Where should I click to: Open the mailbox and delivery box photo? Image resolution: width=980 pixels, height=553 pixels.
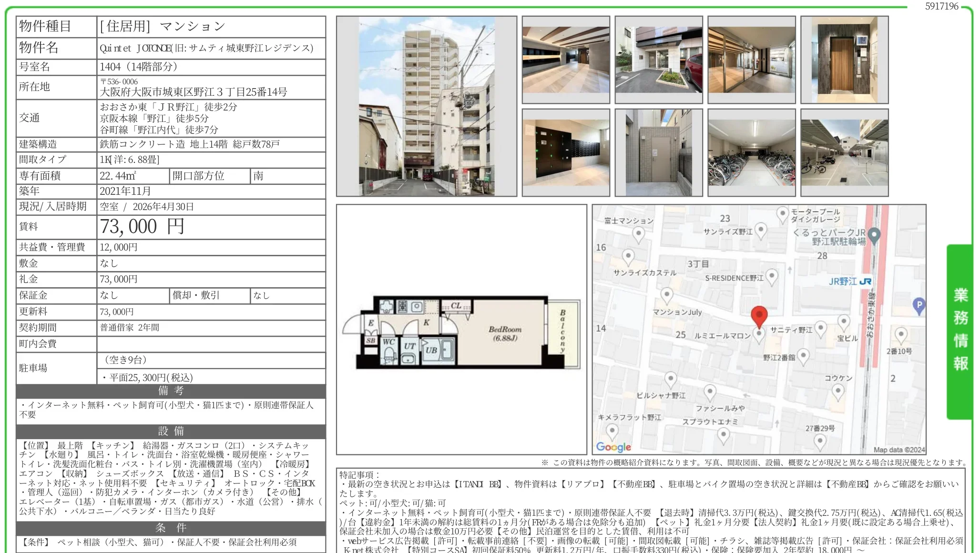pos(566,152)
